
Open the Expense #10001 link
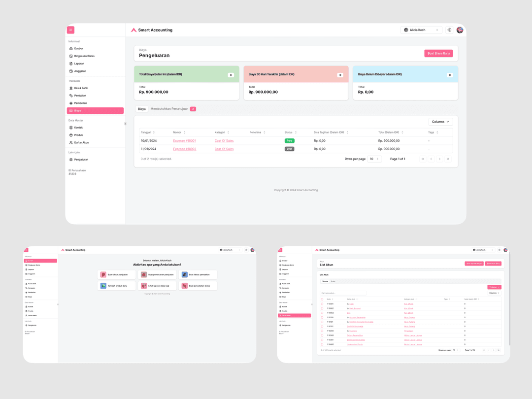click(x=183, y=140)
